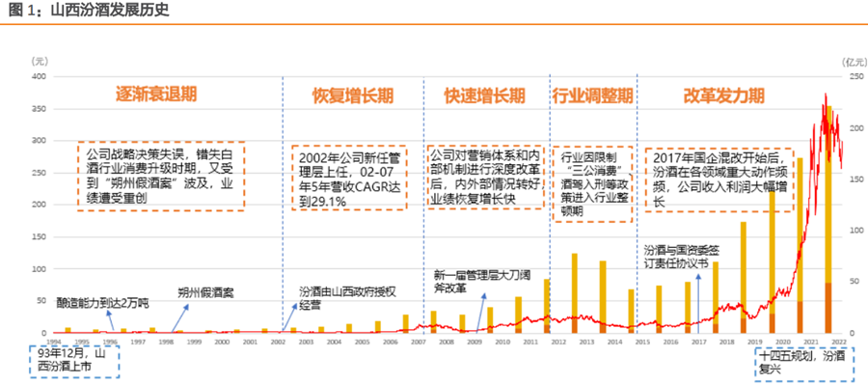This screenshot has height=384, width=868.
Task: Click the tallest yellow bar before 2022
Action: point(828,195)
